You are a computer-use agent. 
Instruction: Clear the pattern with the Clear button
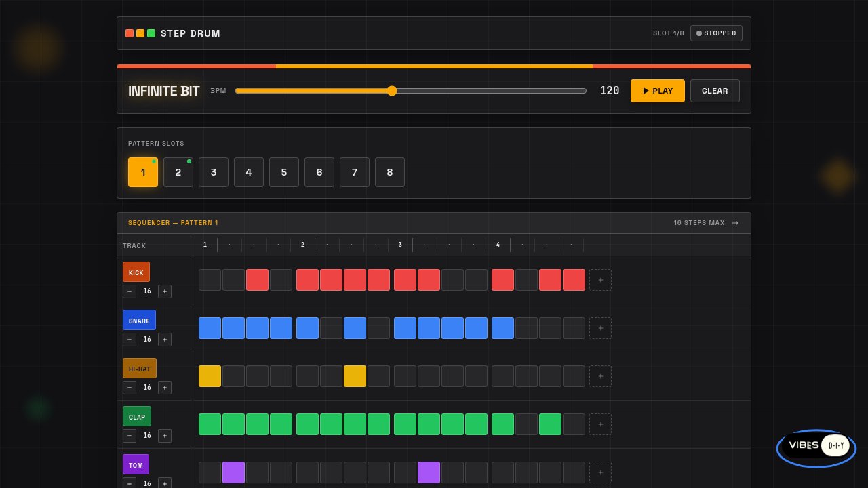click(x=715, y=91)
